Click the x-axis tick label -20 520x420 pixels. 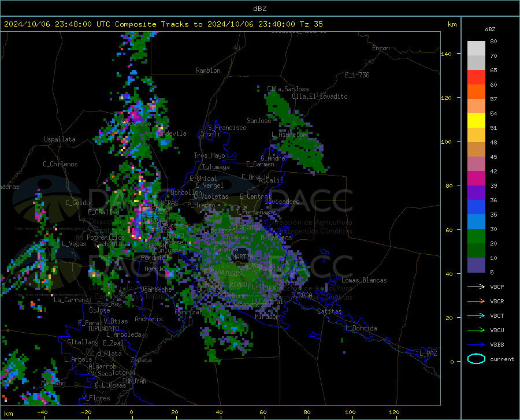(x=86, y=412)
